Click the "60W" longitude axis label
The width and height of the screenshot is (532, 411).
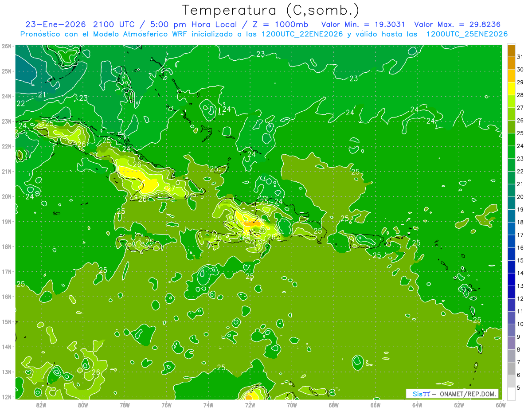pos(501,404)
